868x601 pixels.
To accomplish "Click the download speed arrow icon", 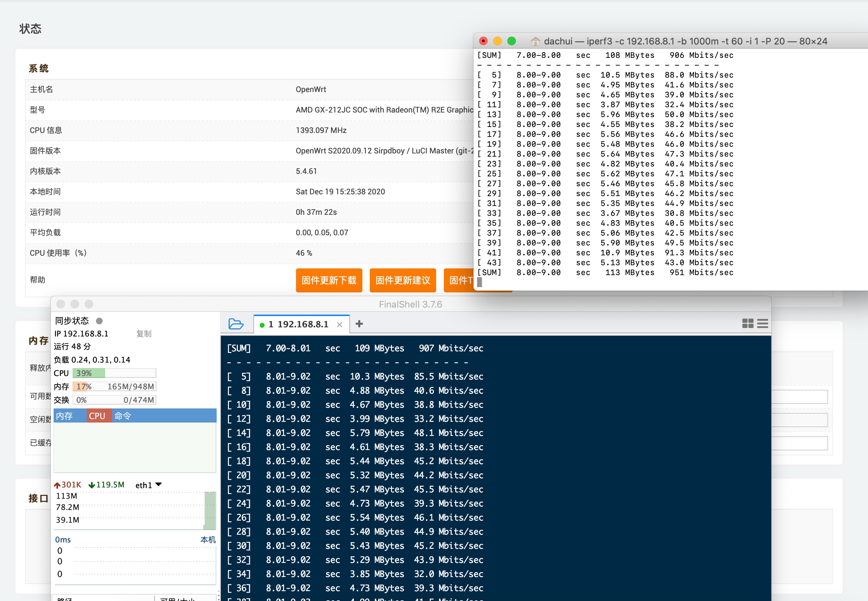I will click(x=91, y=485).
